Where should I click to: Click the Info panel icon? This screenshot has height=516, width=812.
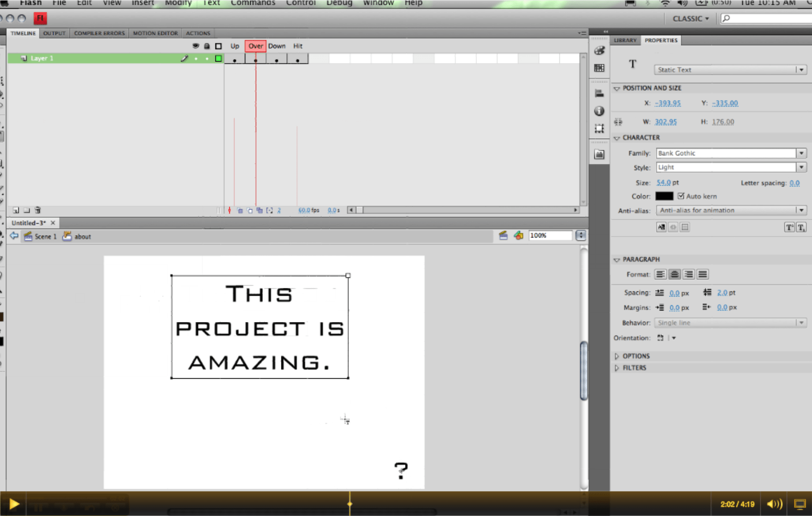point(600,110)
